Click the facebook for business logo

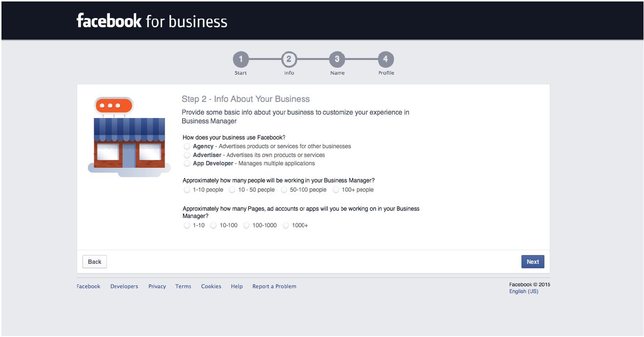click(152, 21)
